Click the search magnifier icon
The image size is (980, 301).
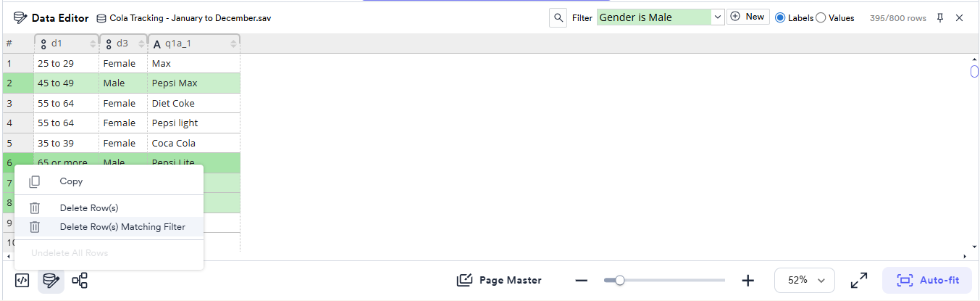tap(558, 17)
